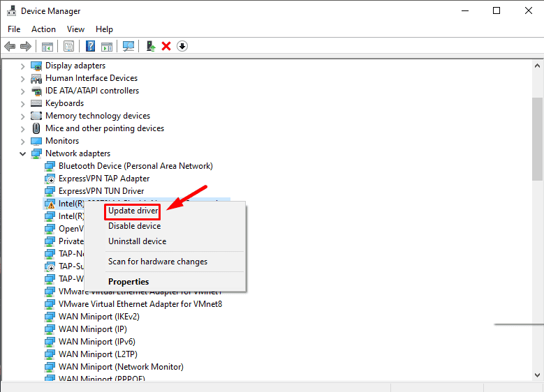Viewport: 544px width, 392px height.
Task: Open the Properties toolbar icon
Action: (68, 46)
